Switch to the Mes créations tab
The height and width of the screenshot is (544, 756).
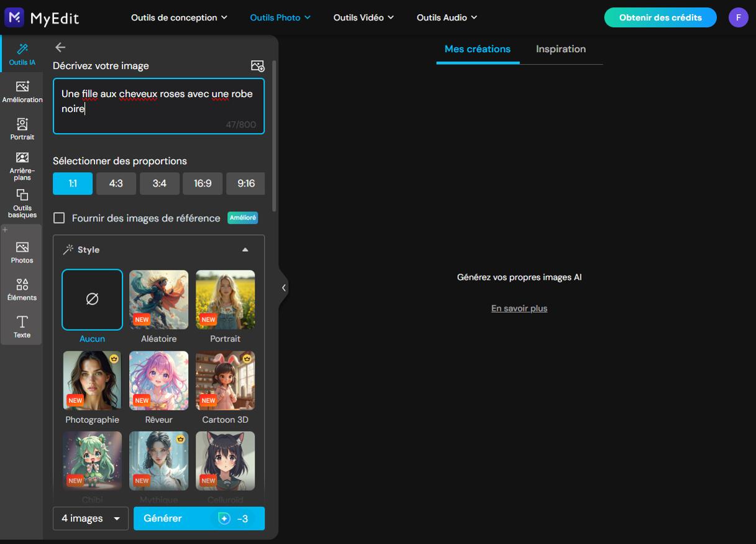coord(478,49)
